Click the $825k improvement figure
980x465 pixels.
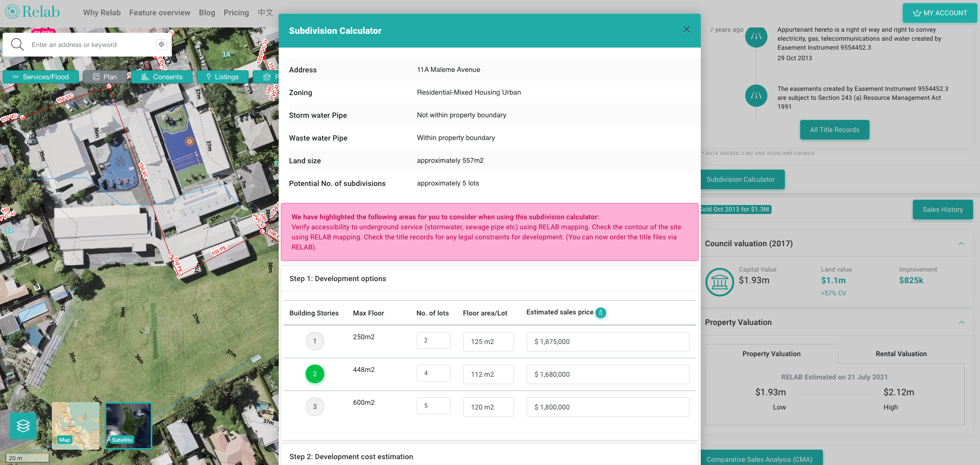pos(911,281)
